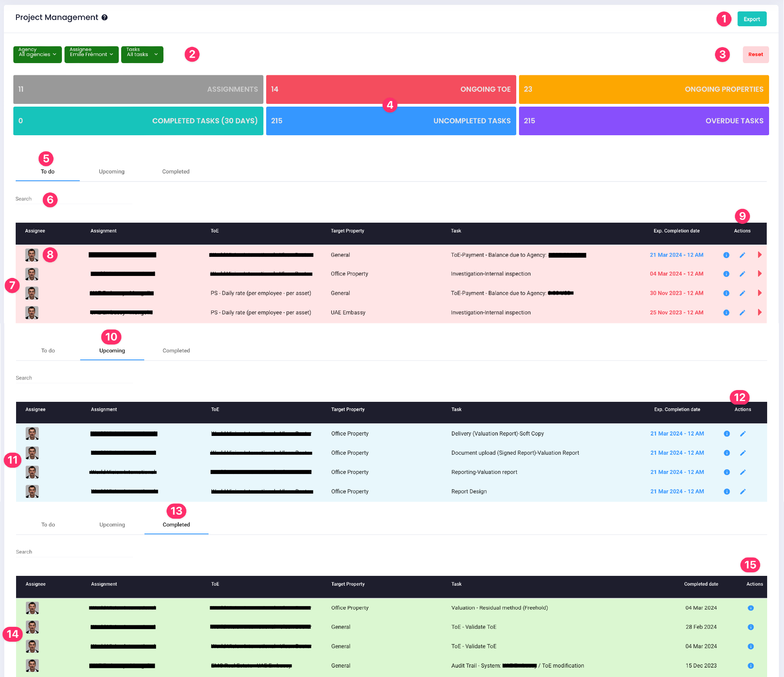Screen dimensions: 784x677
Task: Click the red Ongoing ToE summary tile
Action: pyautogui.click(x=390, y=89)
